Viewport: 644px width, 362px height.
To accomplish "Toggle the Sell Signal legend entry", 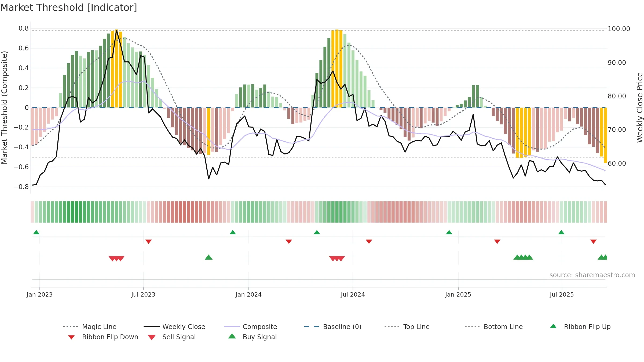I will [172, 337].
